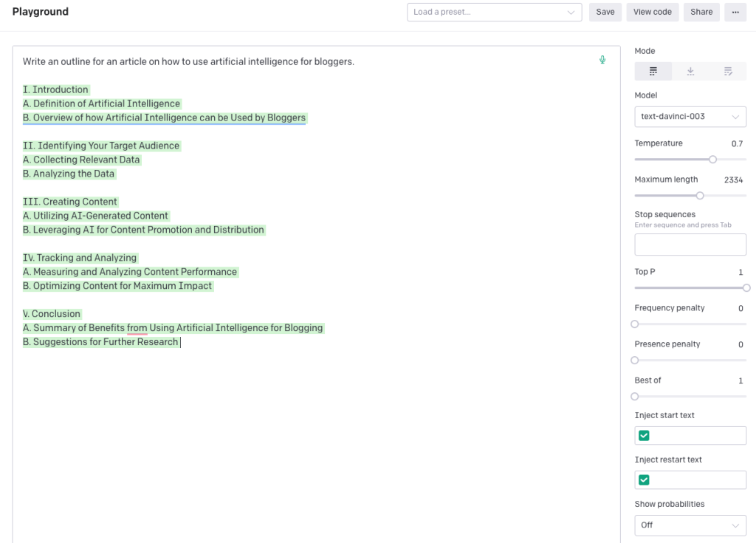Click the Presence penalty slider handle
The width and height of the screenshot is (756, 543).
pos(635,361)
